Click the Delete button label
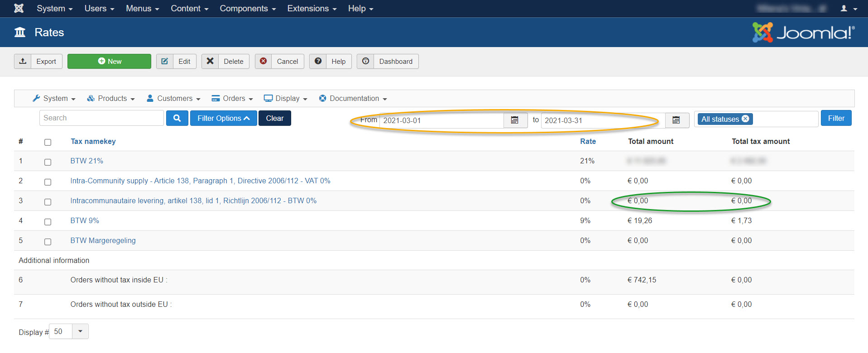Viewport: 868px width, 353px height. pos(234,62)
